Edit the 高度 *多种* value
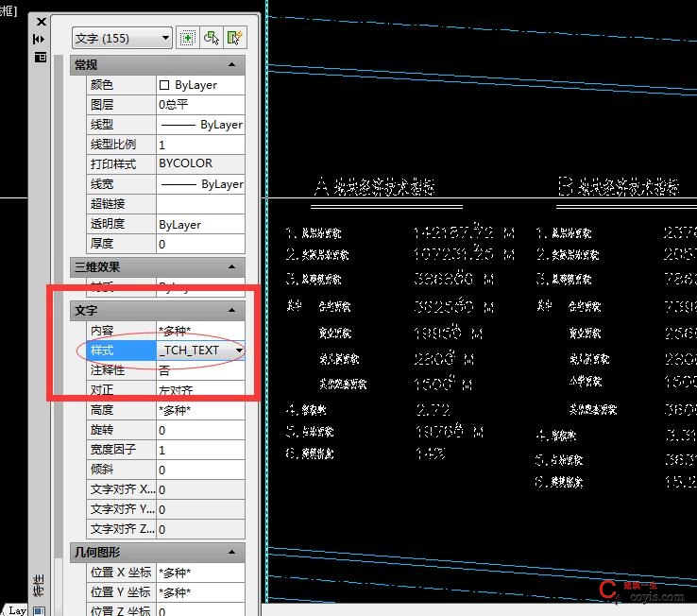The width and height of the screenshot is (697, 616). [200, 410]
